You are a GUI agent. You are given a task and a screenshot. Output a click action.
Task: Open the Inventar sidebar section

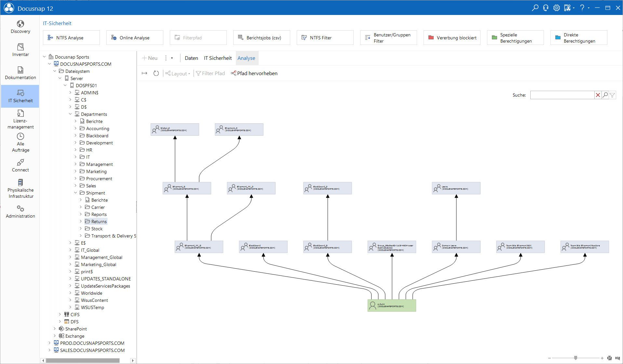[x=20, y=50]
